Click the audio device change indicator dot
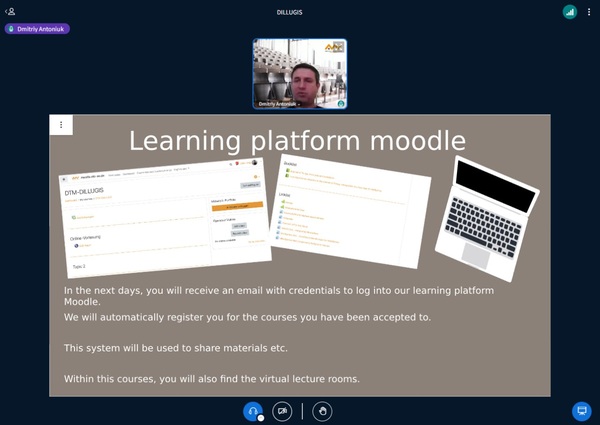600x425 pixels. coord(261,417)
